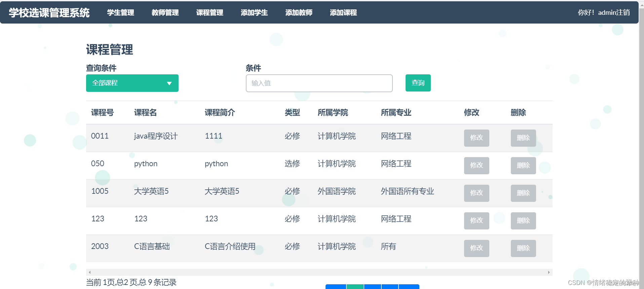This screenshot has width=644, height=289.
Task: Open the 教师管理 menu item
Action: 165,12
